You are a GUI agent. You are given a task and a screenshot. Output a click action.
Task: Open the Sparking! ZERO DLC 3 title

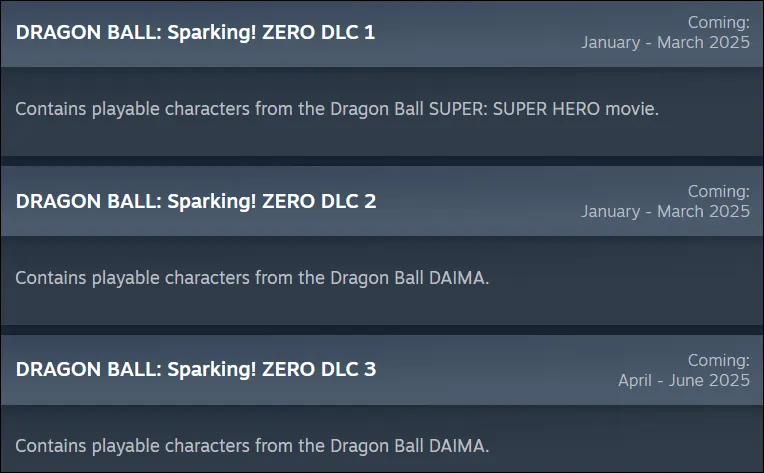(x=195, y=369)
